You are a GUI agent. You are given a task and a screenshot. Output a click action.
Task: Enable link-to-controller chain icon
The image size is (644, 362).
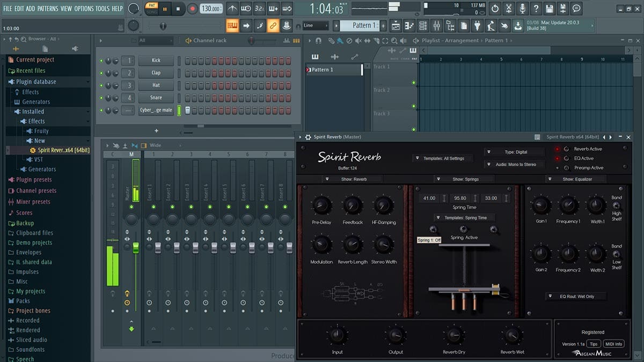click(x=273, y=26)
